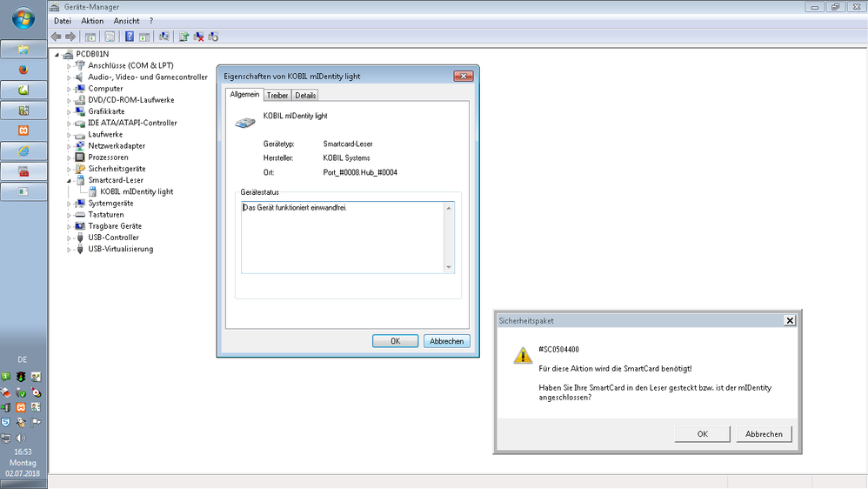The width and height of the screenshot is (868, 489).
Task: Close the Eigenschaften von KOBIL dialog
Action: (x=464, y=76)
